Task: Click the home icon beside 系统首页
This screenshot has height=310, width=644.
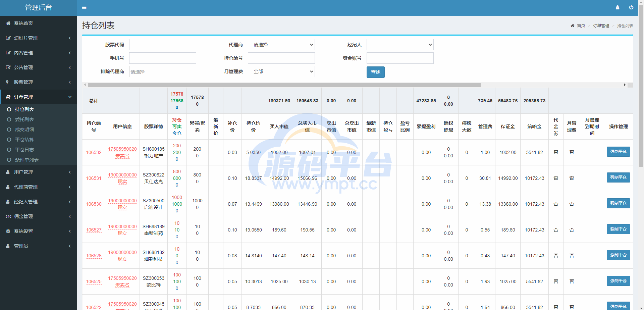Action: 8,23
